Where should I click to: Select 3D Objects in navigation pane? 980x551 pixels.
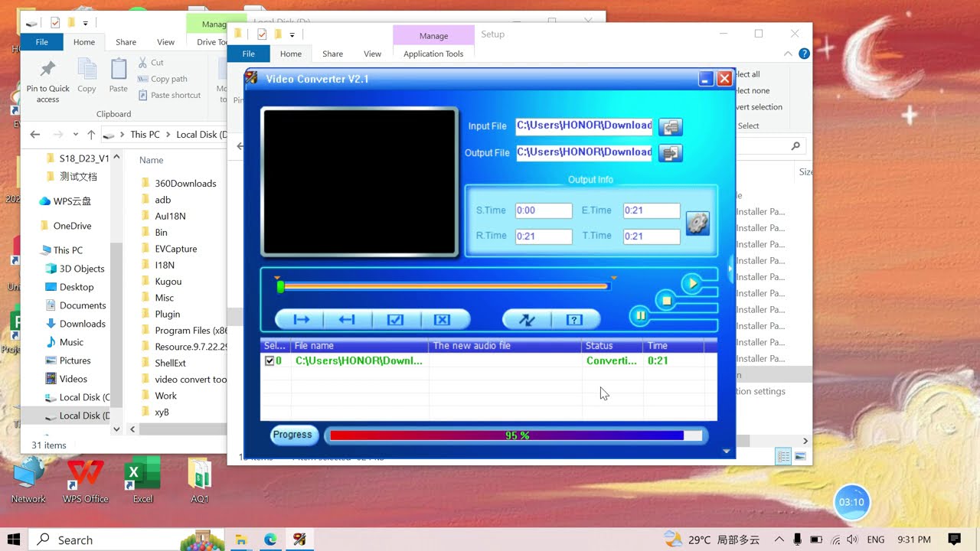(x=82, y=269)
